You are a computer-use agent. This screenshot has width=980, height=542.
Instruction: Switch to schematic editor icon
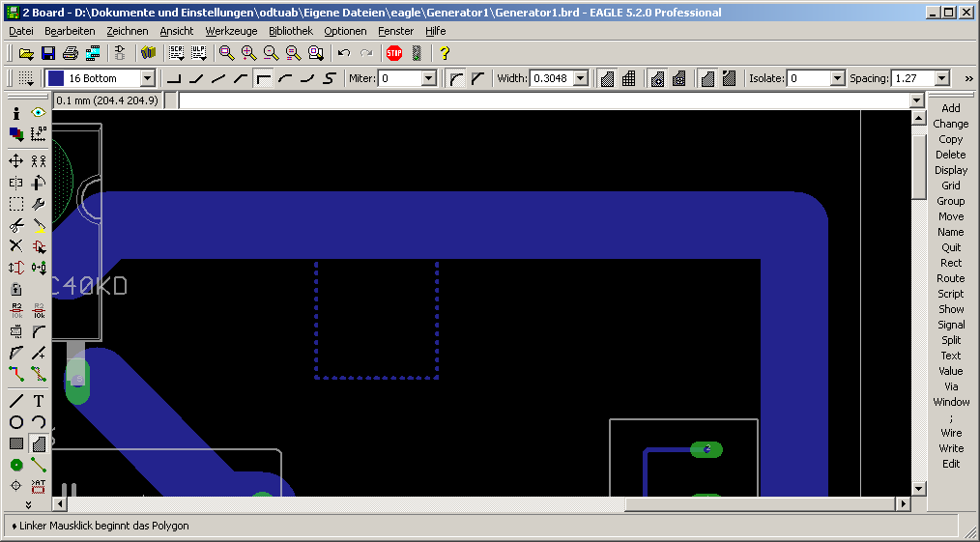point(121,53)
